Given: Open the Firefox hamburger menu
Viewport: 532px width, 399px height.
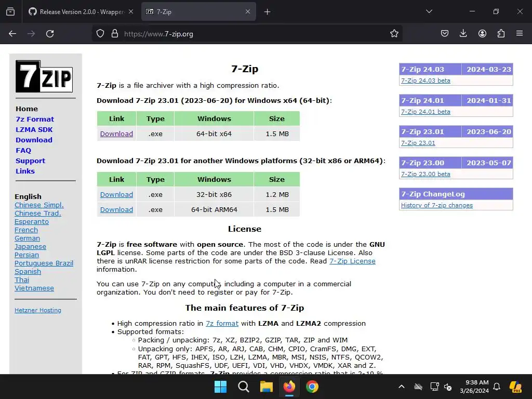Looking at the screenshot, I should [520, 34].
